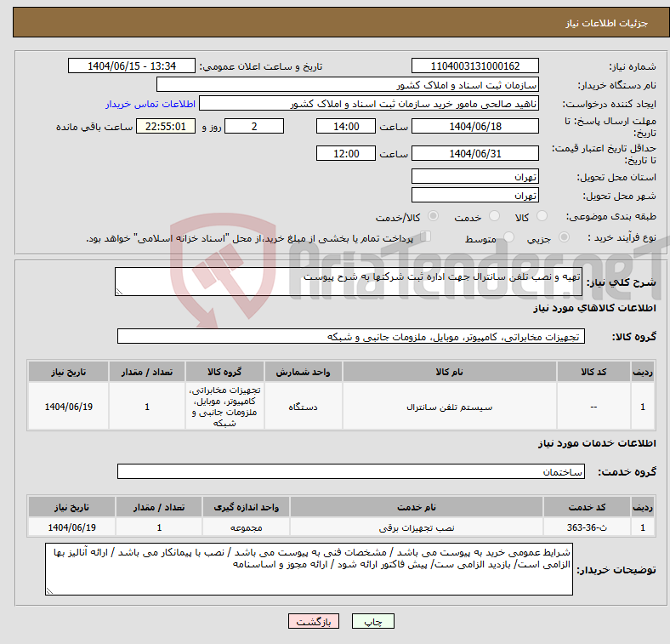Screen dimensions: 670x644
Task: Click the کد خدمت column header
Action: click(587, 507)
